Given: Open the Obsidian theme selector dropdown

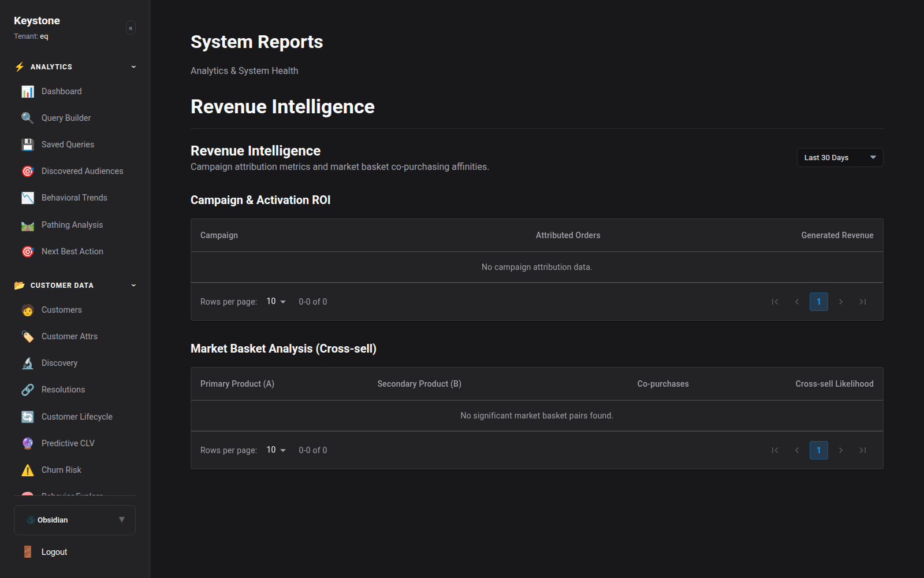Looking at the screenshot, I should (74, 520).
